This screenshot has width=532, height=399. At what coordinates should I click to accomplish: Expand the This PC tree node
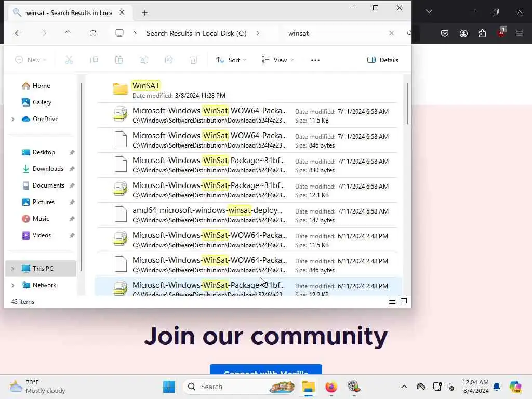click(13, 269)
